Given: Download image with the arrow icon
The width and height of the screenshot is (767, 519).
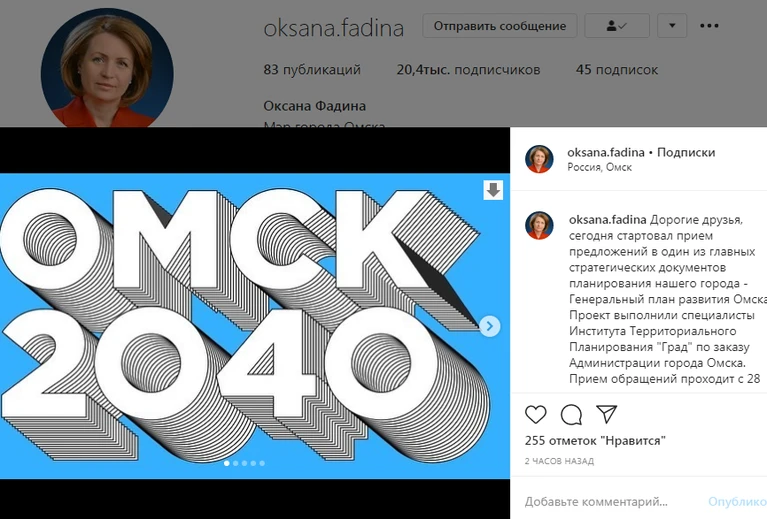Looking at the screenshot, I should point(493,190).
